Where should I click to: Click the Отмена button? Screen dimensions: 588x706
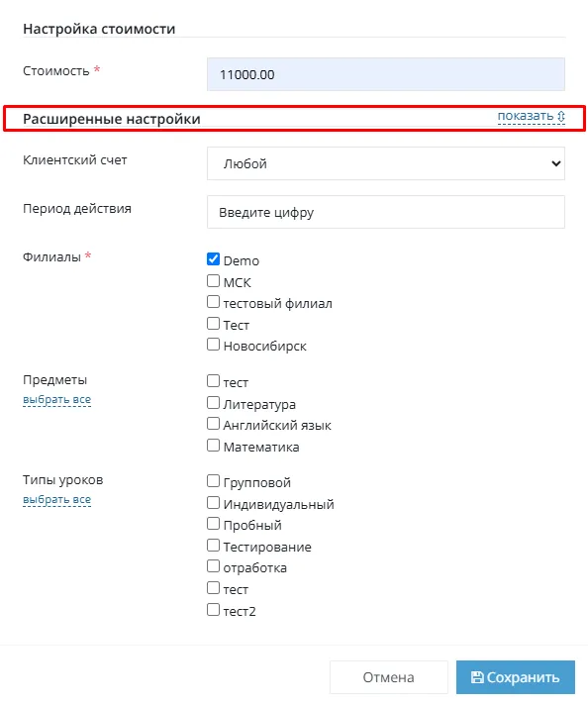(x=389, y=677)
